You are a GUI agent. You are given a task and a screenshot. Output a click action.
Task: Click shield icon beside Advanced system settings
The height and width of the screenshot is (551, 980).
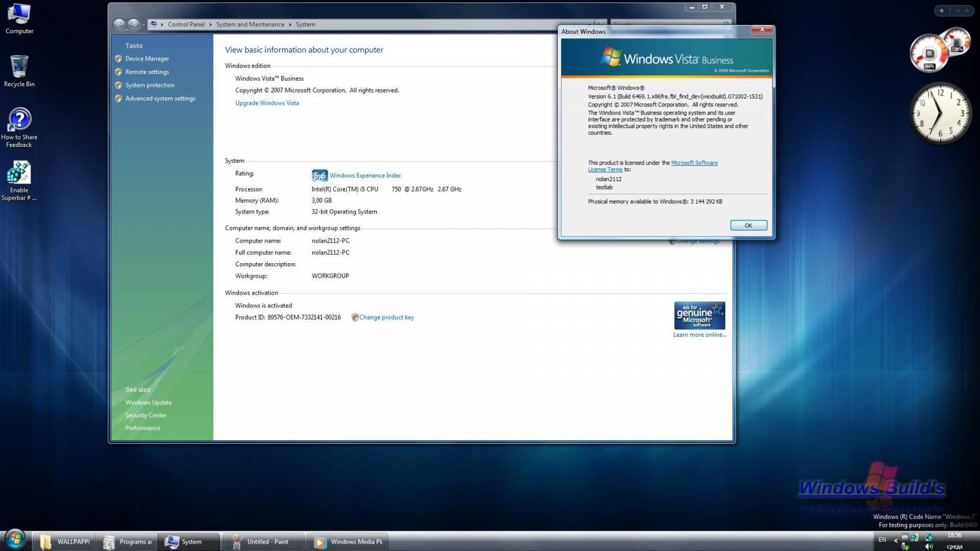pos(118,99)
